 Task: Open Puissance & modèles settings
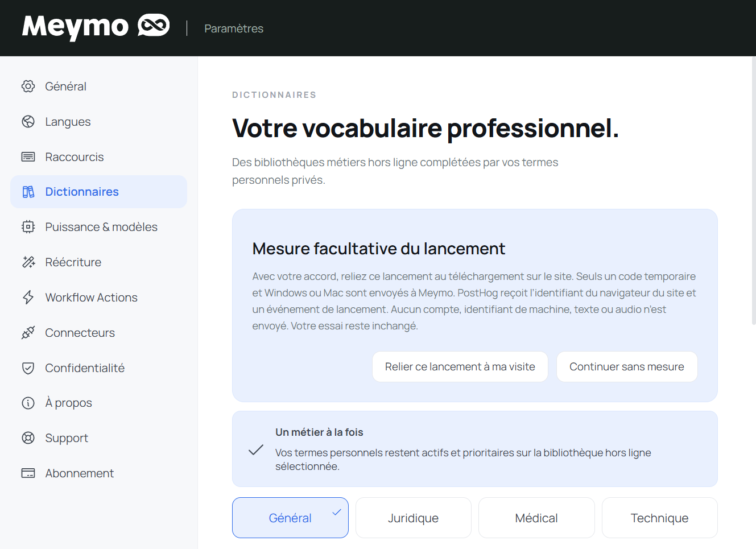pos(98,227)
